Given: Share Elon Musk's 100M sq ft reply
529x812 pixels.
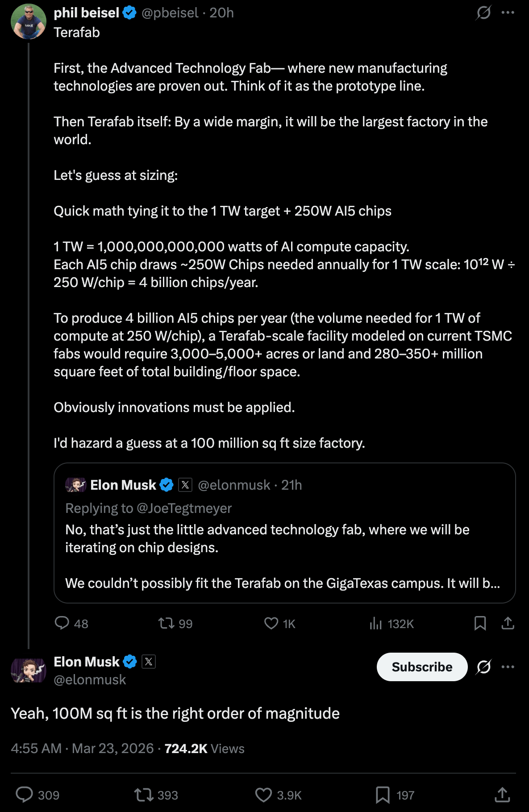Looking at the screenshot, I should (x=502, y=795).
